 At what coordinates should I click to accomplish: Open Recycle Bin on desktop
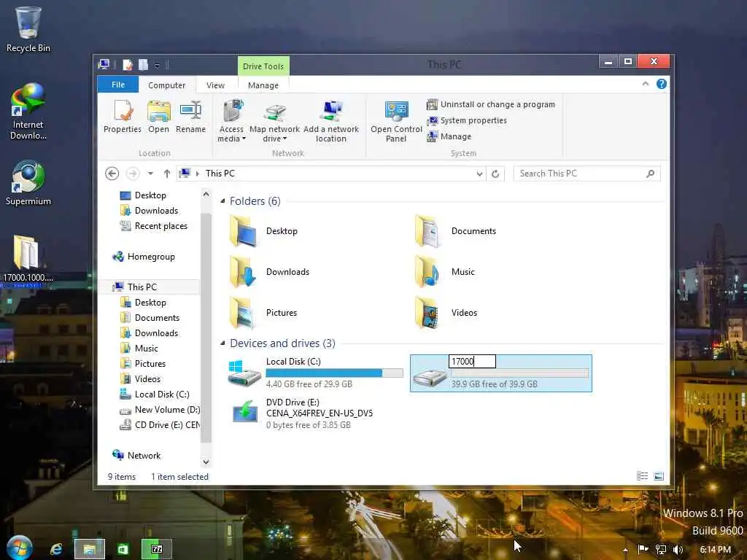click(28, 29)
